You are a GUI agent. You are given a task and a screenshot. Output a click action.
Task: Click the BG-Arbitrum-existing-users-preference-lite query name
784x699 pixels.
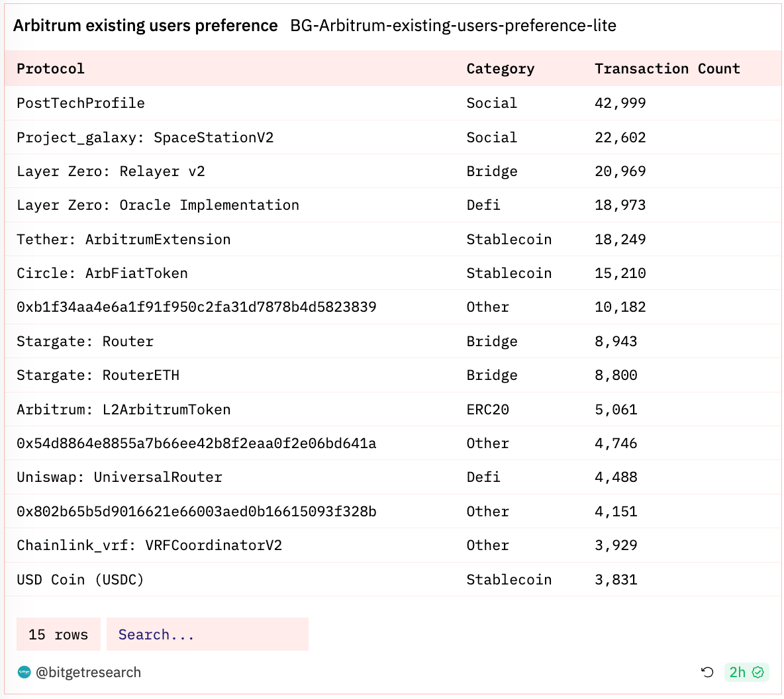point(453,26)
